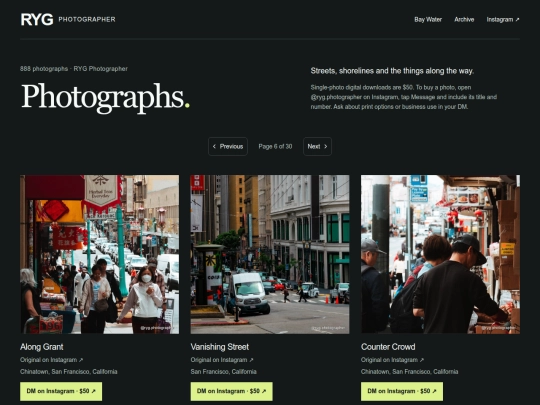Click the Counter Crowd title
The image size is (540, 405).
[388, 347]
